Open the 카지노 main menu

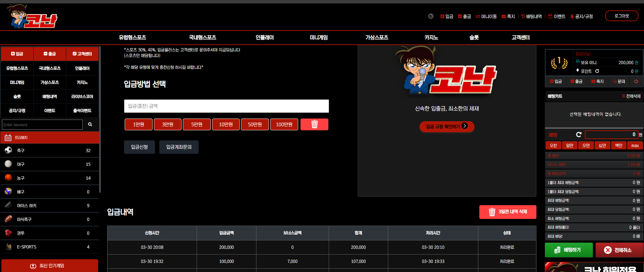pyautogui.click(x=431, y=38)
